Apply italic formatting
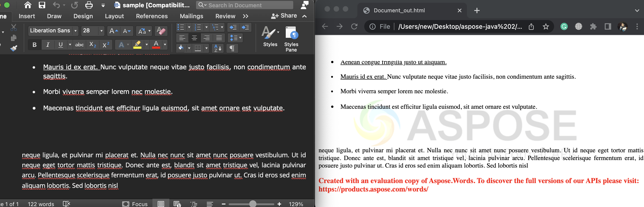The width and height of the screenshot is (644, 207). 47,45
